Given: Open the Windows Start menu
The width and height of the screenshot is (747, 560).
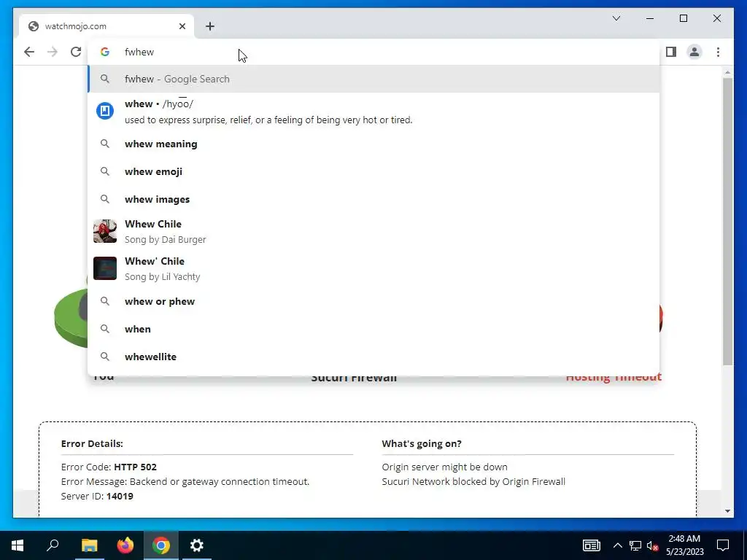Looking at the screenshot, I should point(18,545).
